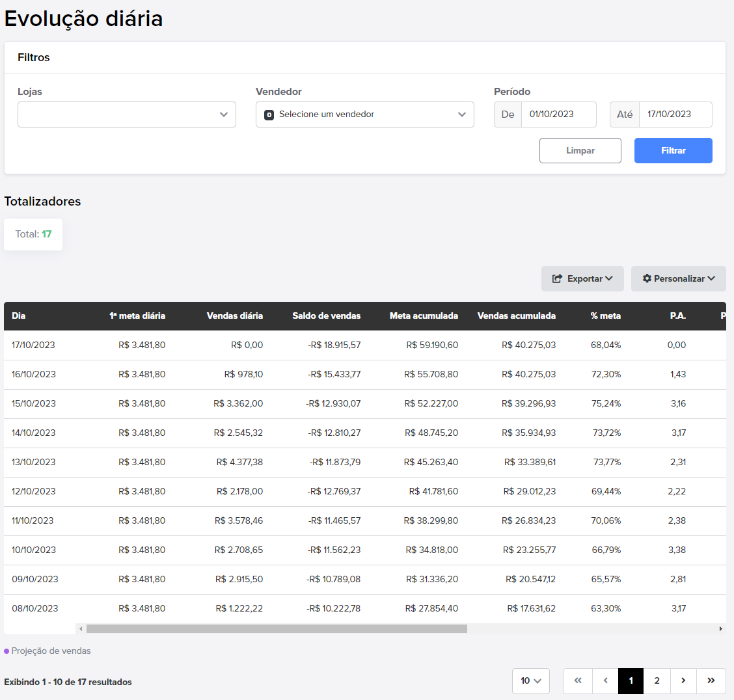
Task: Click the Total: 17 totalizer card
Action: tap(33, 234)
